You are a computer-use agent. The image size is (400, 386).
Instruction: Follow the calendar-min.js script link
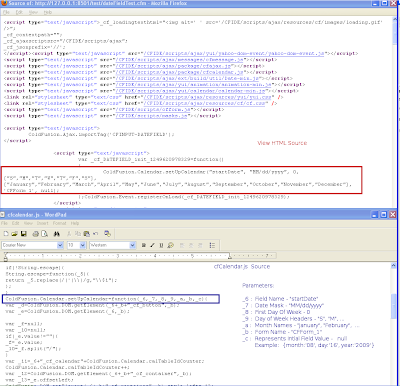(191, 91)
